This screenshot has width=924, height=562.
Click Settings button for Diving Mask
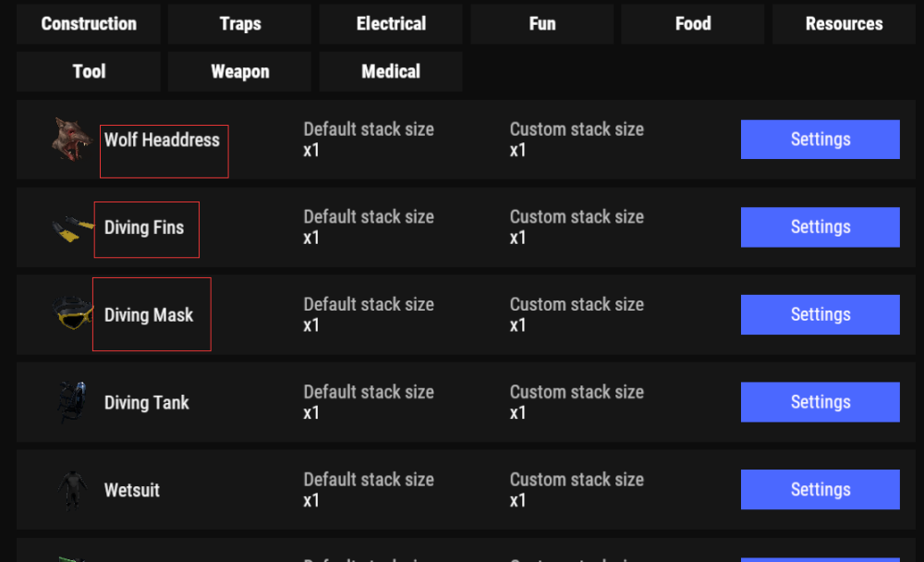pos(820,314)
